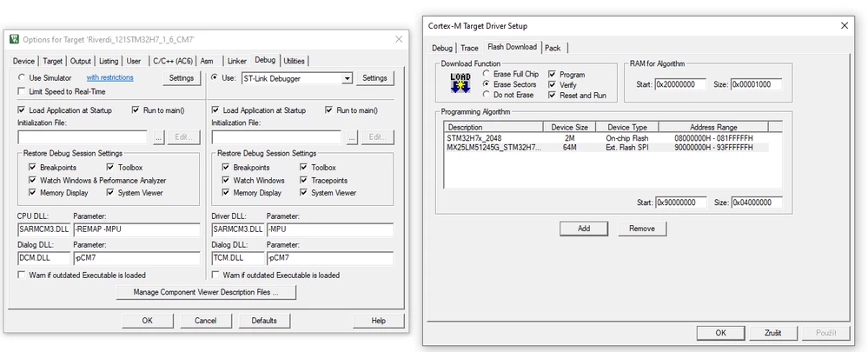This screenshot has height=352, width=868.
Task: Toggle ST-Link Load Application at Startup
Action: (x=215, y=110)
